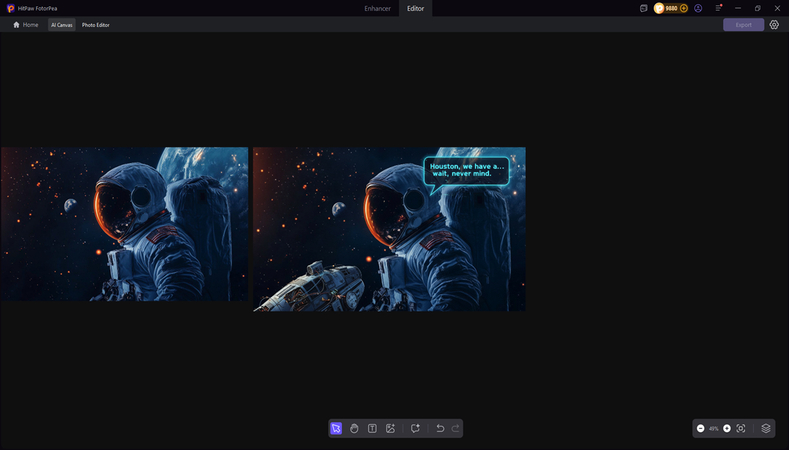
Task: Open the AI Canvas mode
Action: tap(62, 25)
